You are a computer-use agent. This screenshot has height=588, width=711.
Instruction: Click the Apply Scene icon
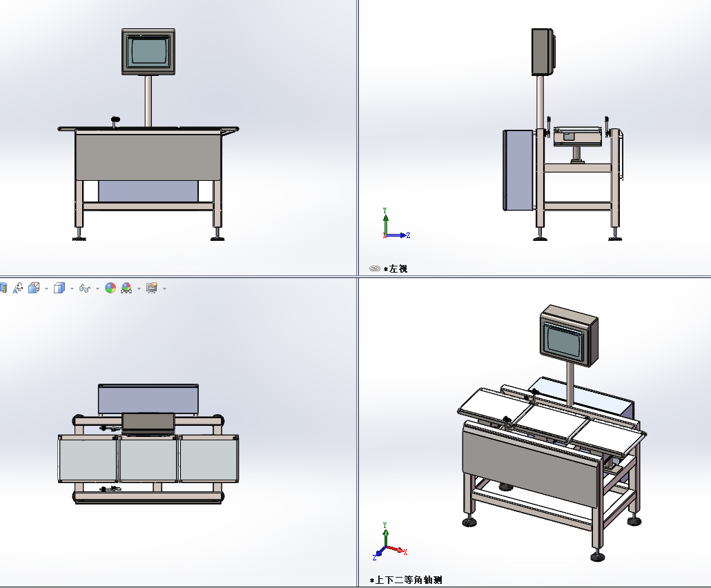click(x=126, y=288)
